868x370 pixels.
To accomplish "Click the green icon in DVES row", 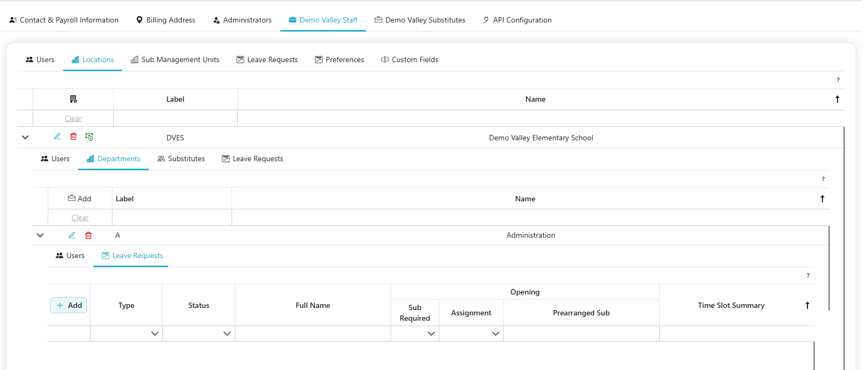I will coord(89,137).
